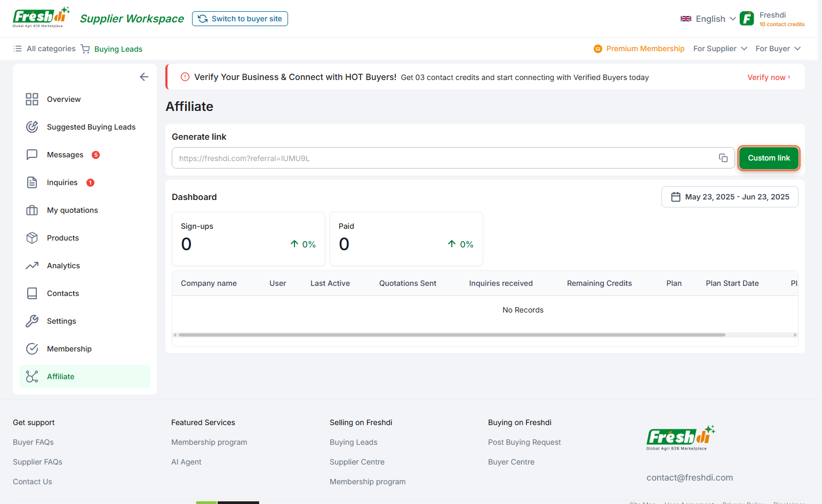Select Inquiries in the sidebar menu
Image resolution: width=822 pixels, height=504 pixels.
click(62, 182)
